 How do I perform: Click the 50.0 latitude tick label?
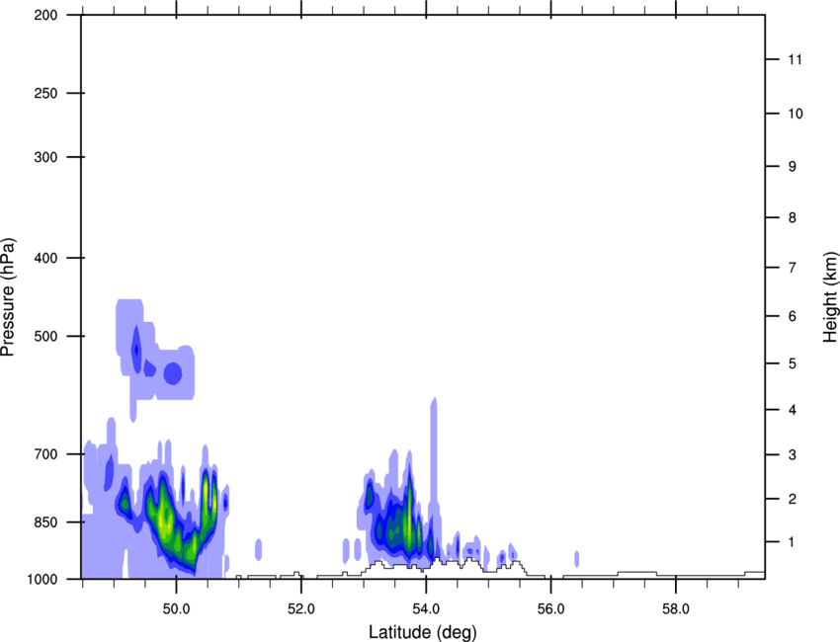pyautogui.click(x=176, y=609)
